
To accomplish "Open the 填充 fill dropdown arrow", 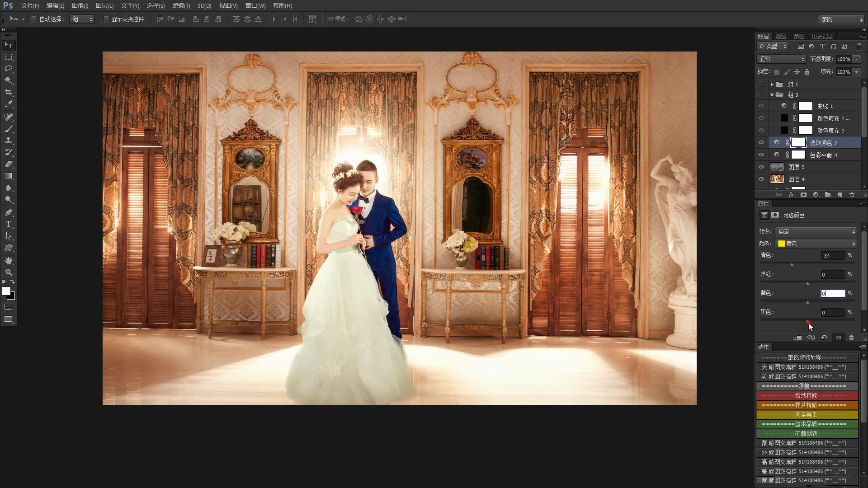I will click(857, 72).
